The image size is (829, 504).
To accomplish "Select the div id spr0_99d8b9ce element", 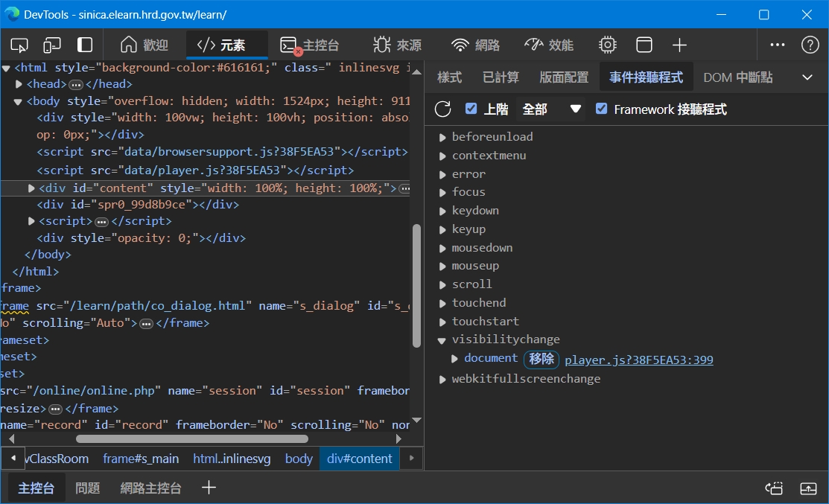I will click(x=138, y=205).
